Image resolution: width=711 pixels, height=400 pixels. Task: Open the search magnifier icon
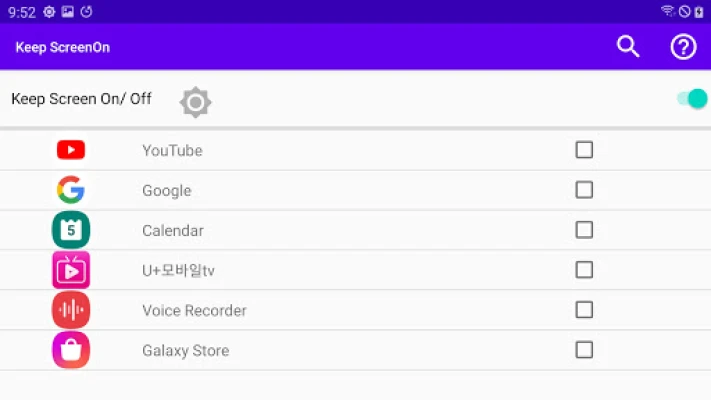[628, 46]
